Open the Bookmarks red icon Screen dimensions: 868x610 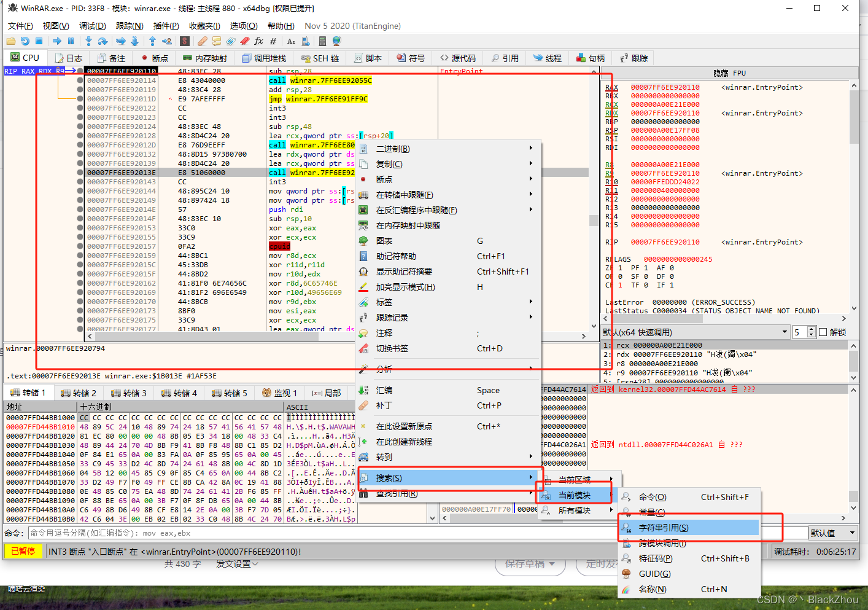[244, 41]
